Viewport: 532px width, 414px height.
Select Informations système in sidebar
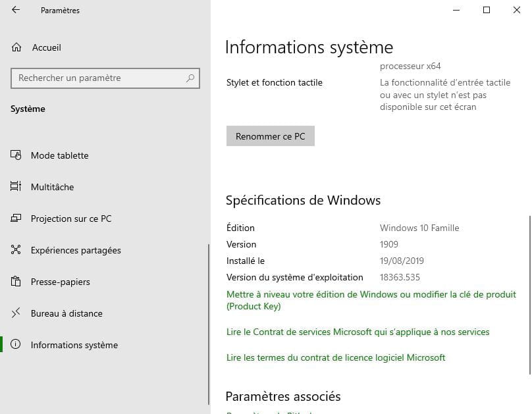[x=74, y=345]
